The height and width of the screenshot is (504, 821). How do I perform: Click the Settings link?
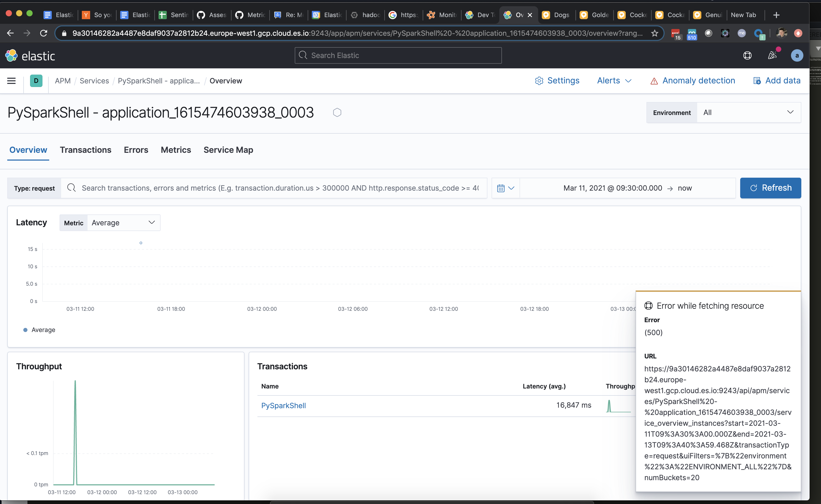563,81
